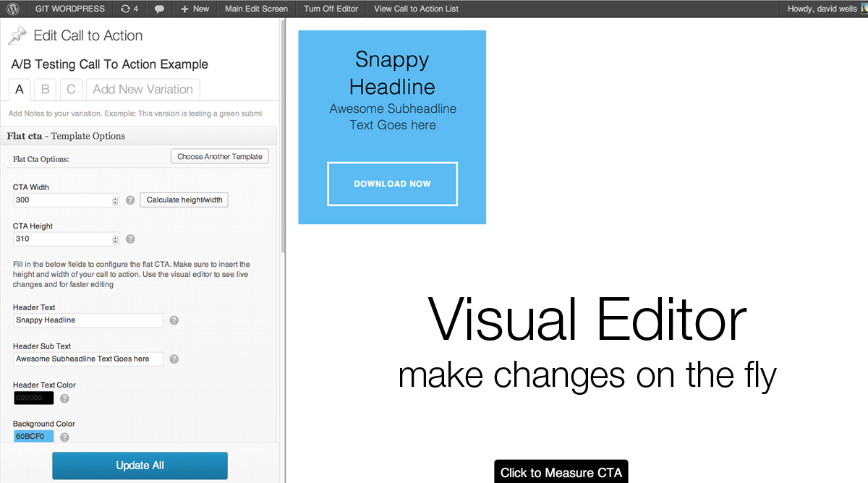Click the pushpin icon beside Edit Call to Action
Screen dimensions: 868x483
coord(17,35)
